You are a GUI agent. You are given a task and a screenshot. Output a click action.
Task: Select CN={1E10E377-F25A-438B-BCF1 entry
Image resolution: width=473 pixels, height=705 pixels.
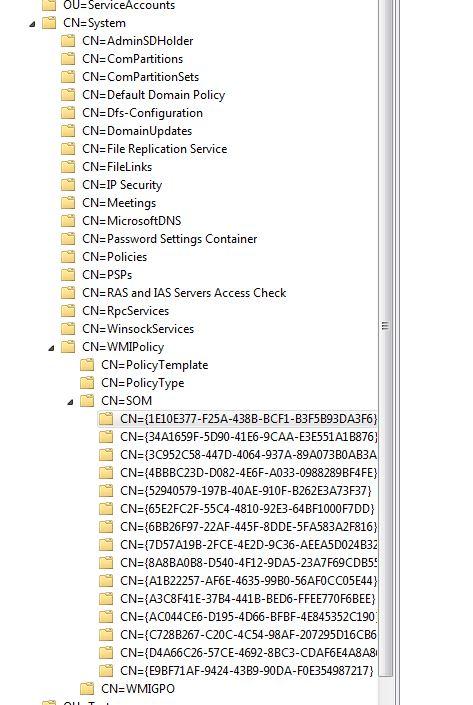click(248, 419)
